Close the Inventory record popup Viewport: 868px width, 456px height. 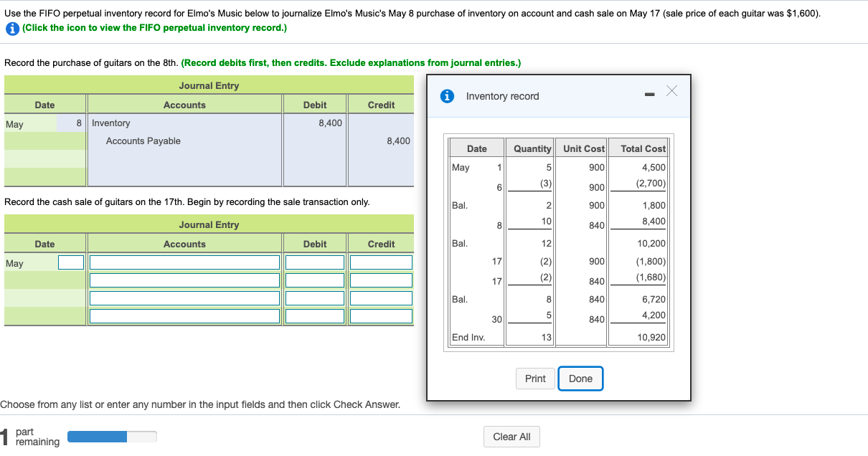pos(671,91)
